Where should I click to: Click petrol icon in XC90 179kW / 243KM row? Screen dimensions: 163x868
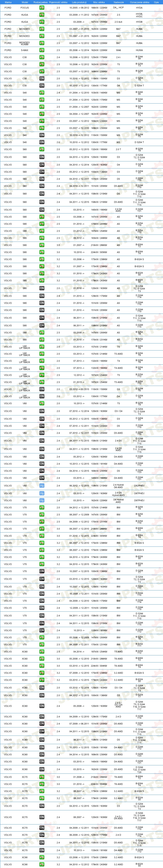coord(42,864)
